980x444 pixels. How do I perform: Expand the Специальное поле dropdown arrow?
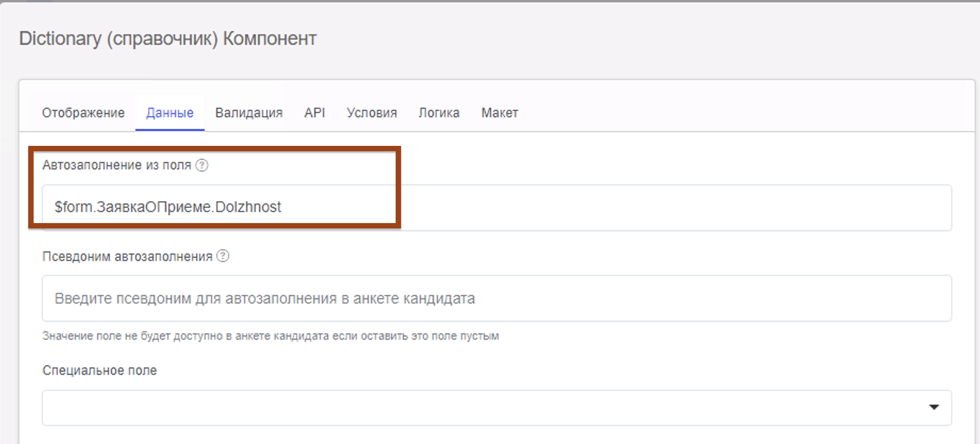(934, 407)
